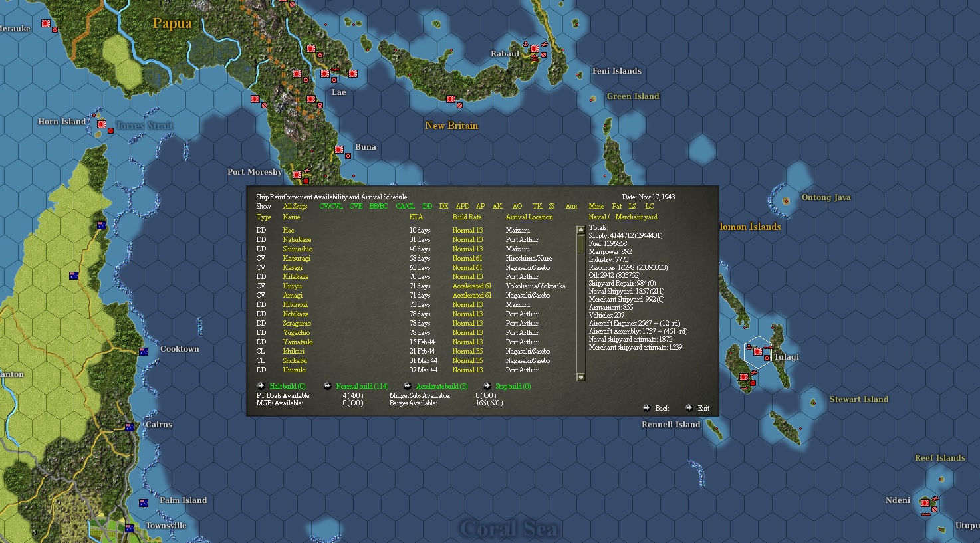
Task: Change Unryu's Accelerated 61 build rate
Action: (472, 286)
